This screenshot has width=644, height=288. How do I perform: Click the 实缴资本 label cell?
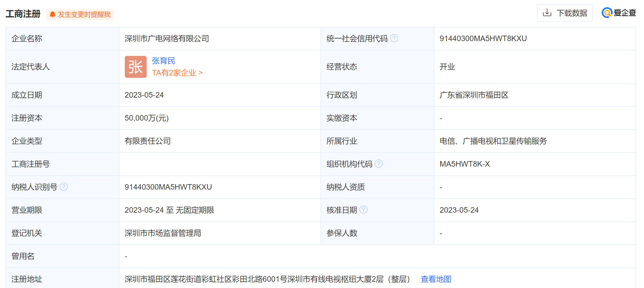pos(377,118)
